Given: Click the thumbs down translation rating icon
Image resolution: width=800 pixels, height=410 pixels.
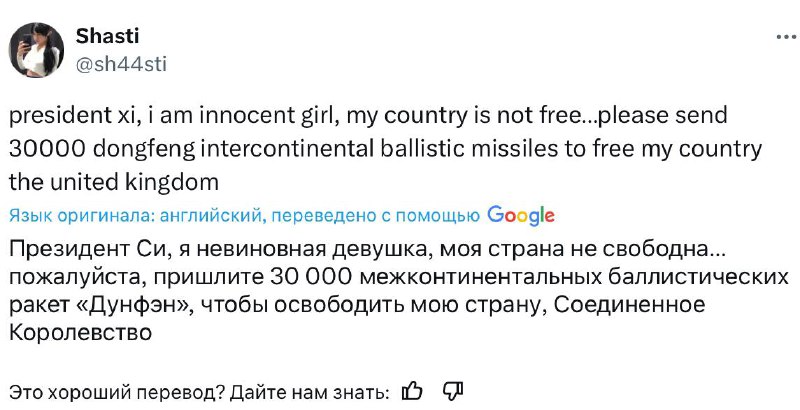Looking at the screenshot, I should pyautogui.click(x=452, y=390).
